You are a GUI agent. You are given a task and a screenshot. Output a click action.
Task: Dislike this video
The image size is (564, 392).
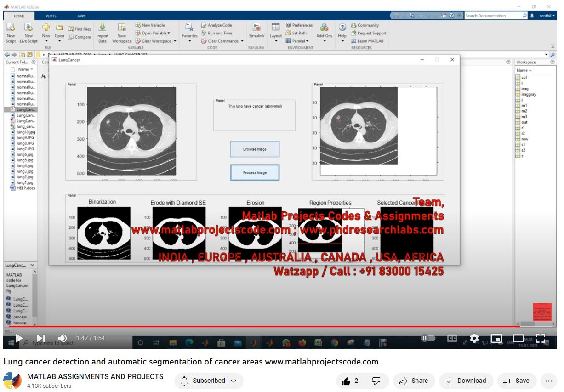[376, 381]
